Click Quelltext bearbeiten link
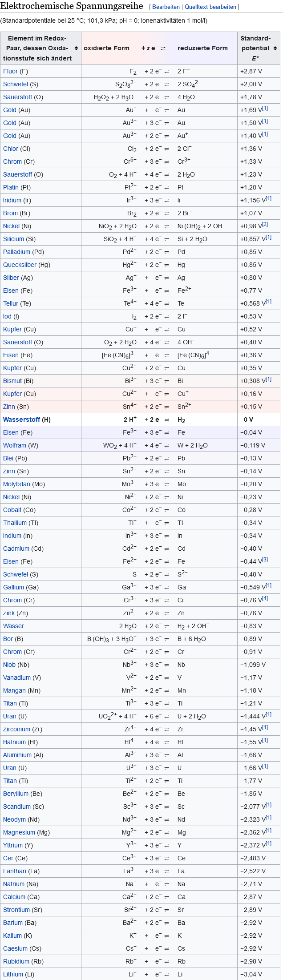The height and width of the screenshot is (980, 283). (210, 7)
